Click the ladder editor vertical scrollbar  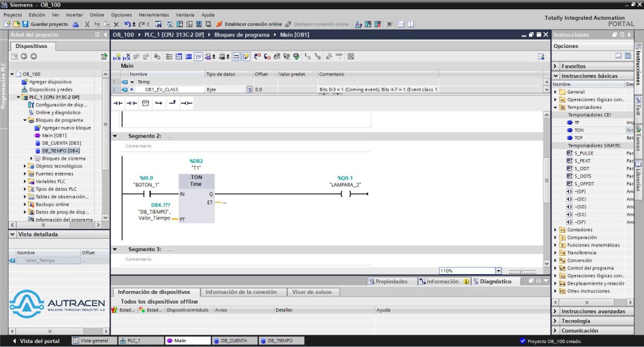[547, 181]
